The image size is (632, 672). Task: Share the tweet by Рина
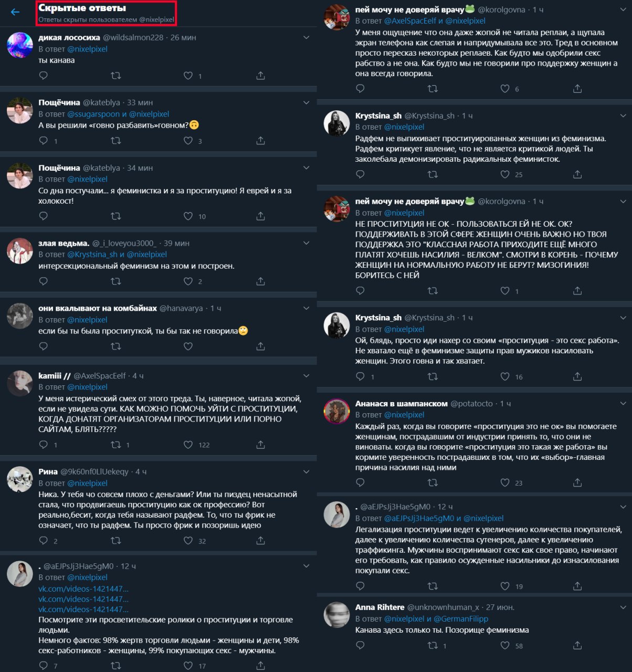point(260,541)
